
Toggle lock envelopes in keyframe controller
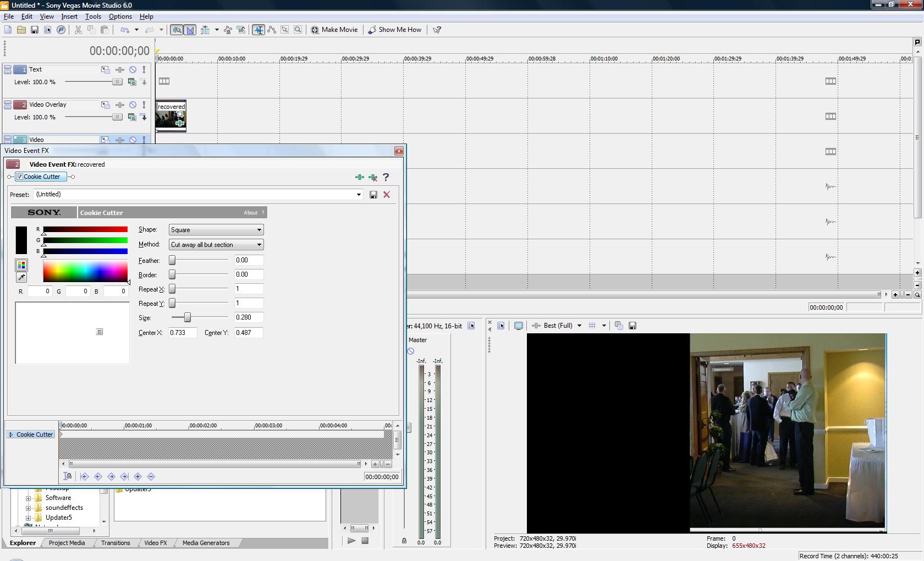(68, 477)
